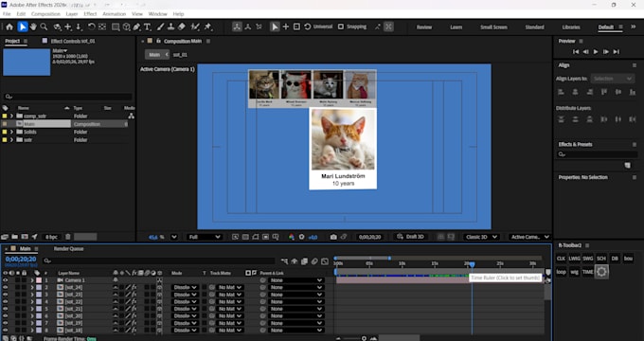
Task: Click the timeline current-time indicator
Action: click(x=473, y=264)
